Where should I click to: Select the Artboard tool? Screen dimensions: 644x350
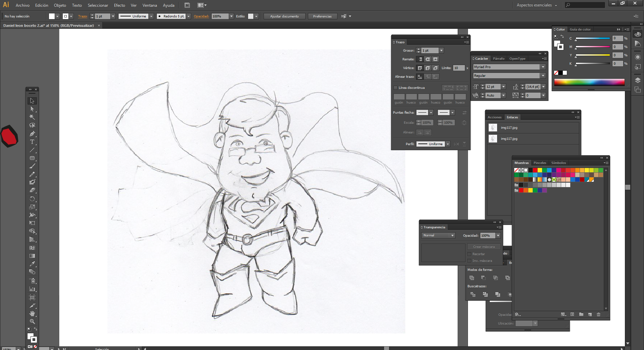pos(32,297)
